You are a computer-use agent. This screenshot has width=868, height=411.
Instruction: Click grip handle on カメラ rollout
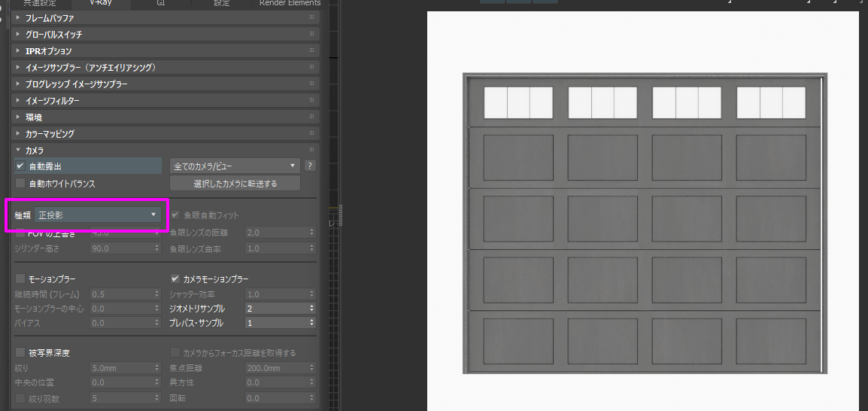point(311,151)
